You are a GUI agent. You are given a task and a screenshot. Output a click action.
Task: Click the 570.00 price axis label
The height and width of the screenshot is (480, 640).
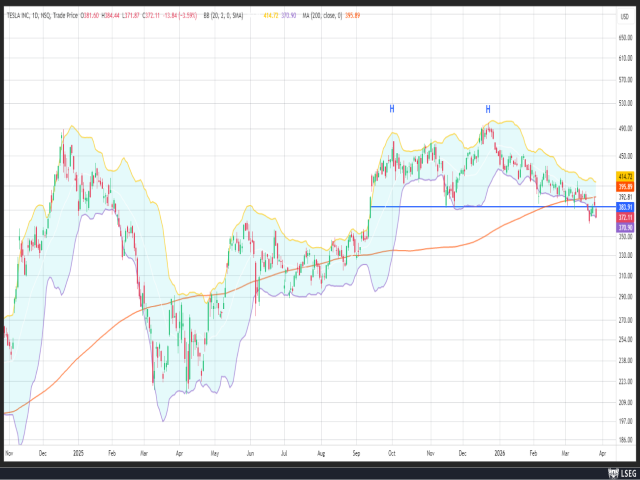click(x=626, y=80)
